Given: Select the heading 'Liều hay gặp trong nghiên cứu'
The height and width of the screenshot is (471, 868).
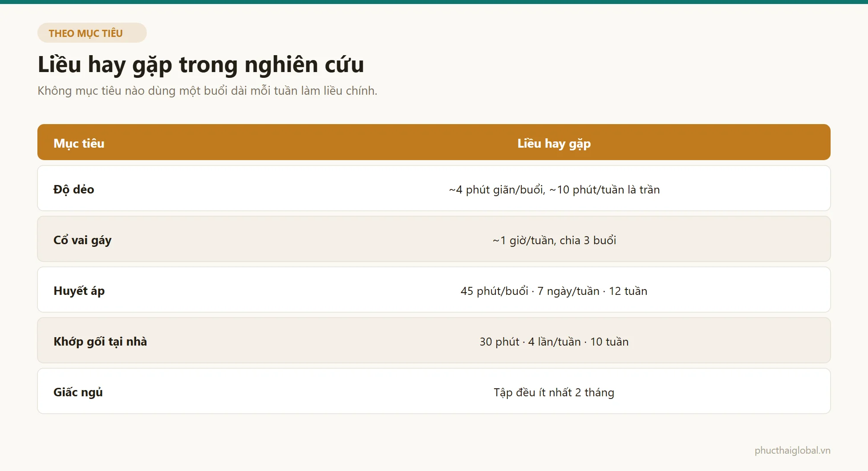Looking at the screenshot, I should [x=201, y=64].
